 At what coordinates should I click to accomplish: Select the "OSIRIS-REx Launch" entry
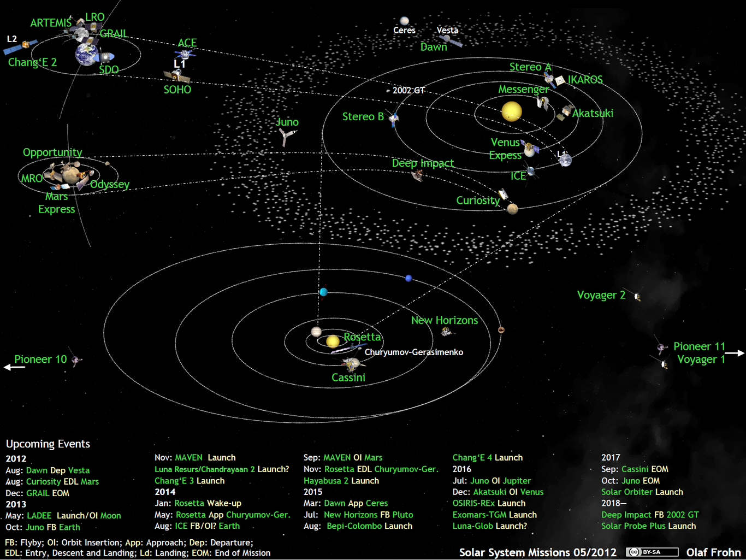coord(489,503)
